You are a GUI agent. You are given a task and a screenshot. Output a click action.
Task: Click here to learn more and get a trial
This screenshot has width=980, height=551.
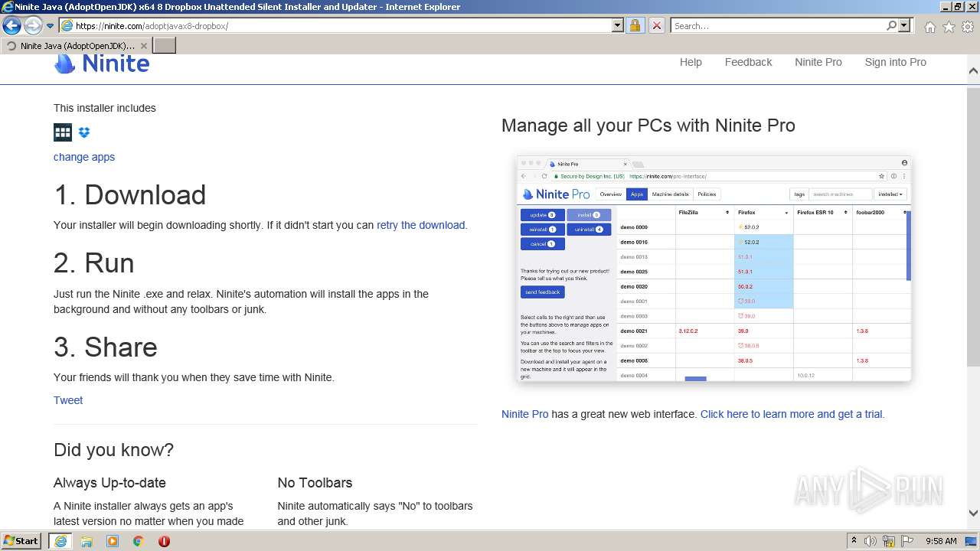(792, 414)
